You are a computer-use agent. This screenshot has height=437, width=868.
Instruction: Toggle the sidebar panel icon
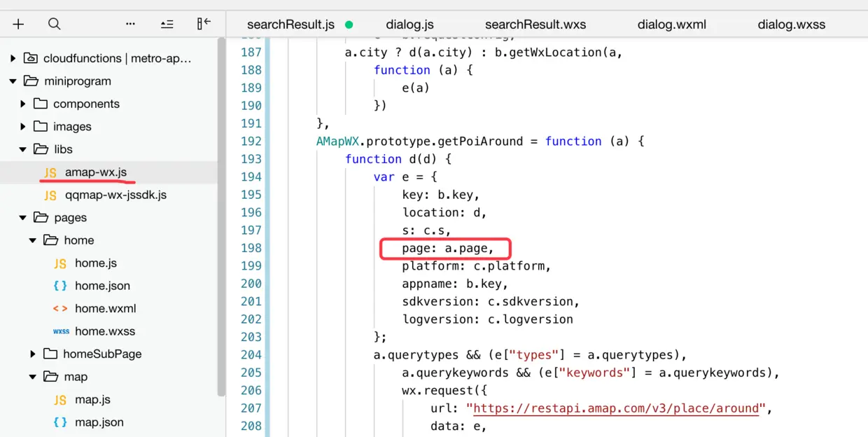(x=204, y=24)
